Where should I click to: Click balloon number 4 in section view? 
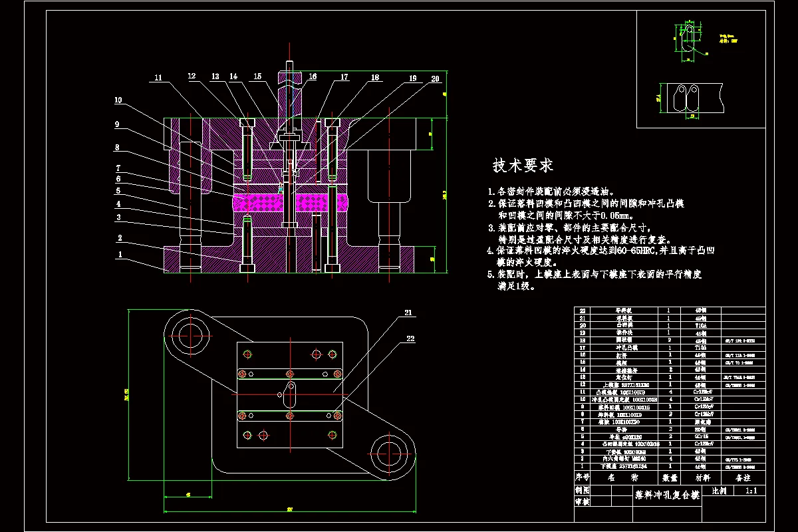pos(118,203)
